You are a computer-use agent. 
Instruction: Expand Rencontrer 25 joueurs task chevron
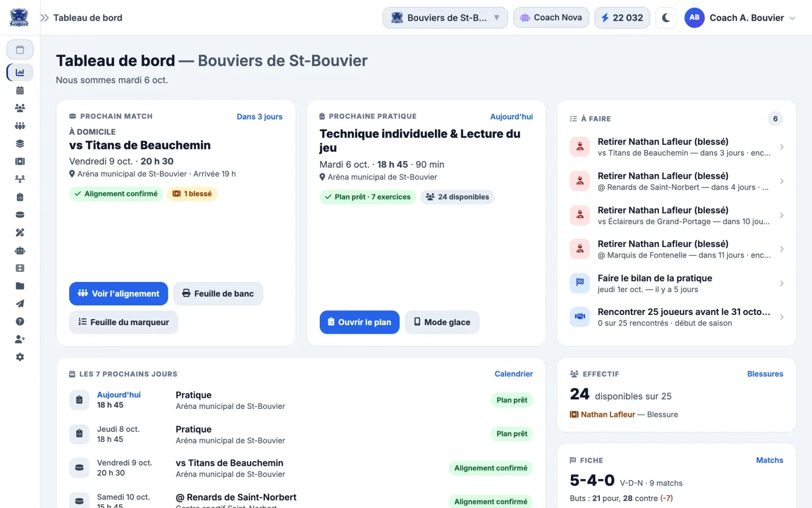click(x=782, y=317)
